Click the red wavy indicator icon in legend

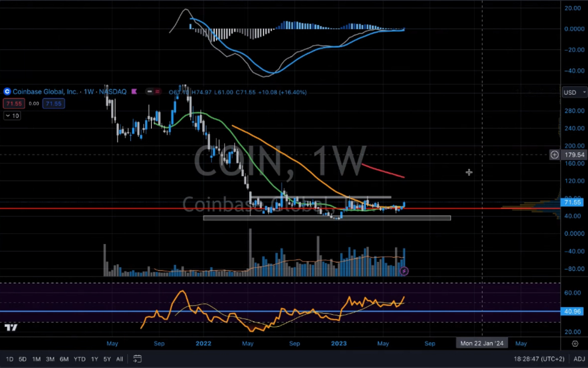pos(158,92)
